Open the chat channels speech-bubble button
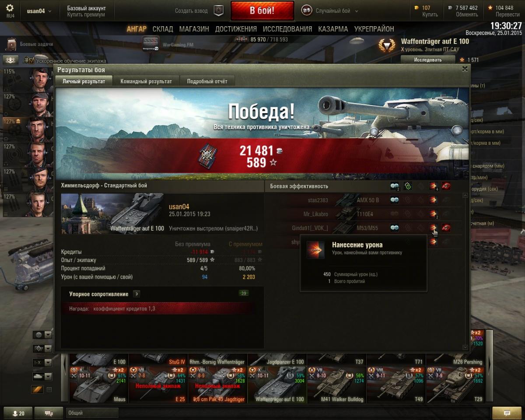525x420 pixels. coord(49,413)
